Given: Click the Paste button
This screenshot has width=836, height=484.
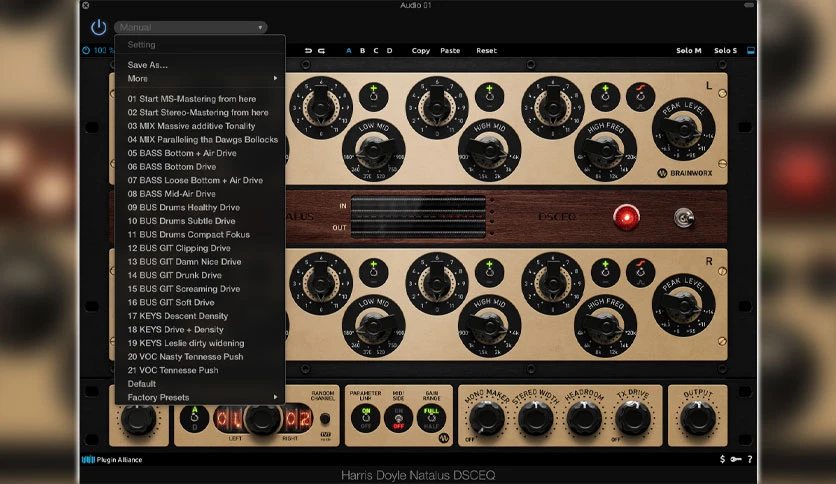Looking at the screenshot, I should coord(450,51).
